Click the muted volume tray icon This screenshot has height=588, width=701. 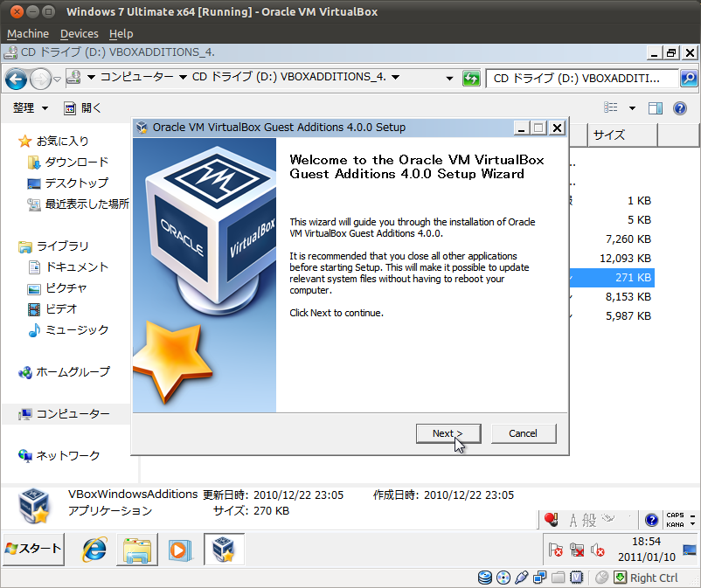point(597,550)
